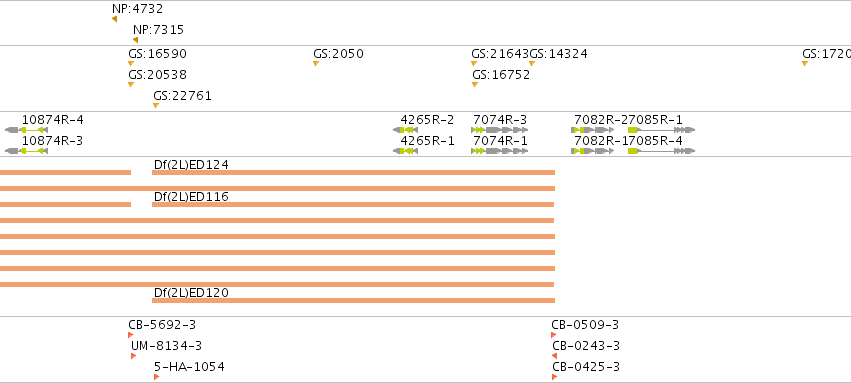Click the Df(2L)ED116 deletion bar

[353, 205]
